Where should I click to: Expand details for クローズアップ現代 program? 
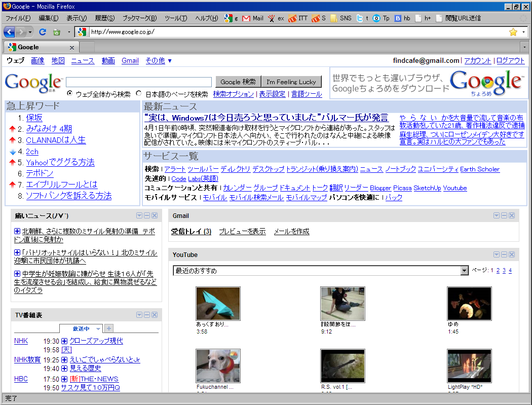64,341
